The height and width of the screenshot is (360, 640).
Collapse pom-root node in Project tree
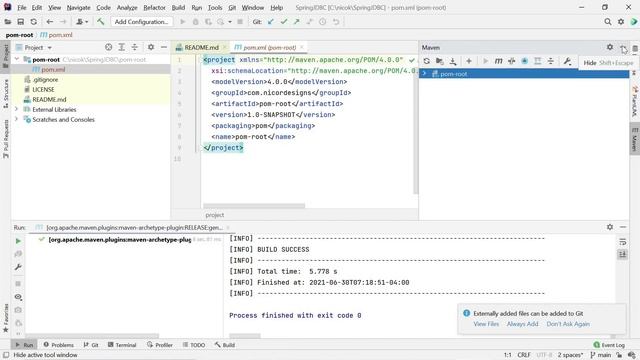tap(17, 60)
